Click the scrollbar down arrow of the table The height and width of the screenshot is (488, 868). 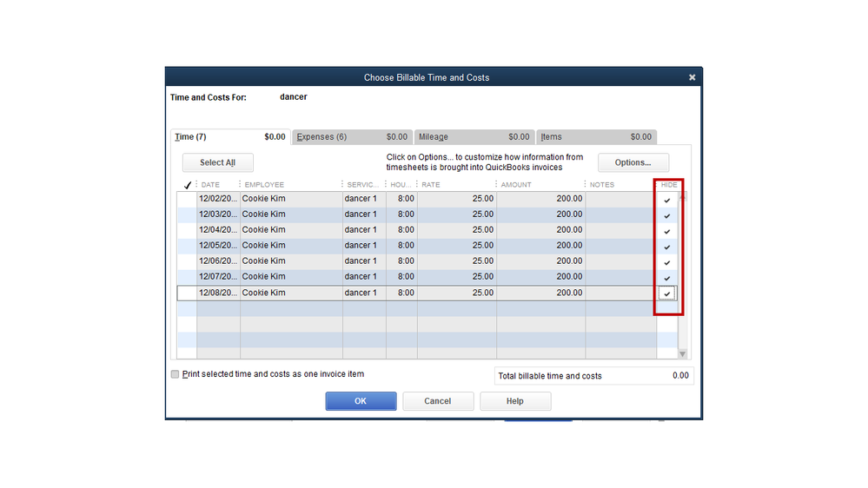[683, 354]
